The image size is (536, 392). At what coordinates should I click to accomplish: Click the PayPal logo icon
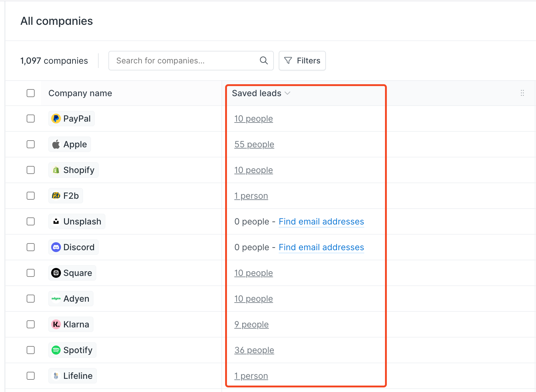tap(56, 119)
